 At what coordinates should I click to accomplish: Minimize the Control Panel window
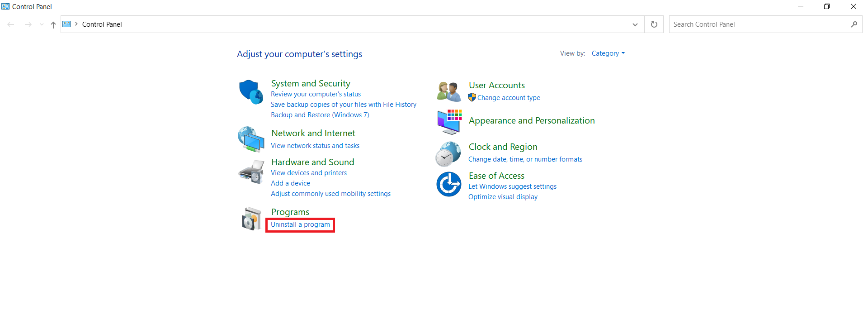pyautogui.click(x=801, y=6)
